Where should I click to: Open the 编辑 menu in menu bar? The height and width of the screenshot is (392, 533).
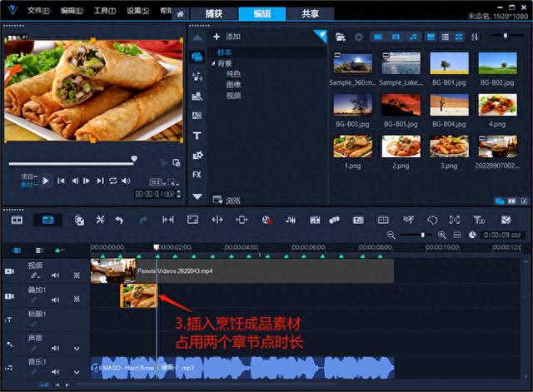point(72,11)
